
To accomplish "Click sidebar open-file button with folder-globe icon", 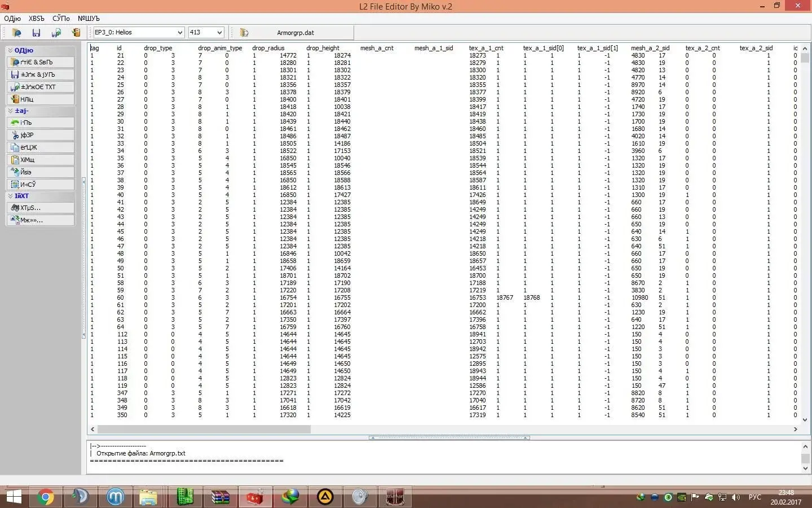I will (x=41, y=62).
